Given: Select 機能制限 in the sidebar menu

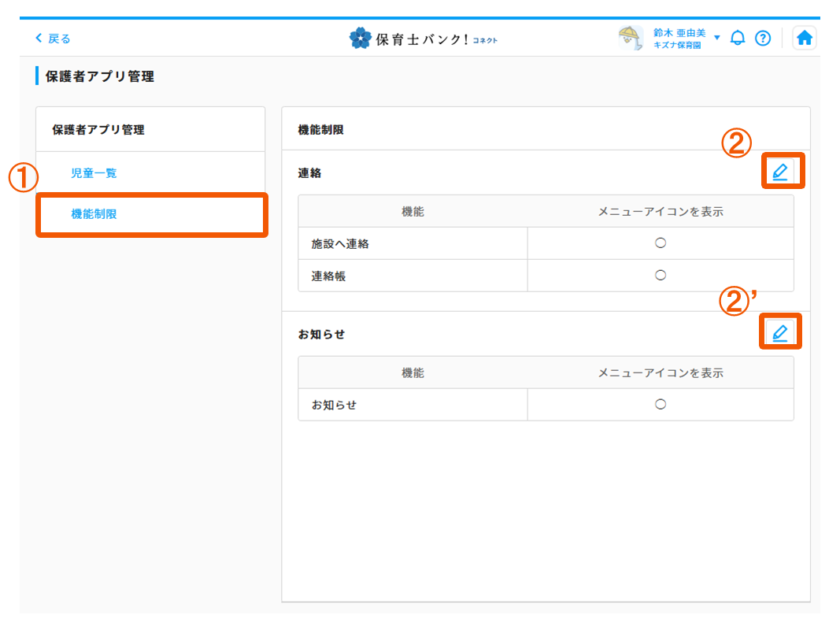Looking at the screenshot, I should (94, 213).
